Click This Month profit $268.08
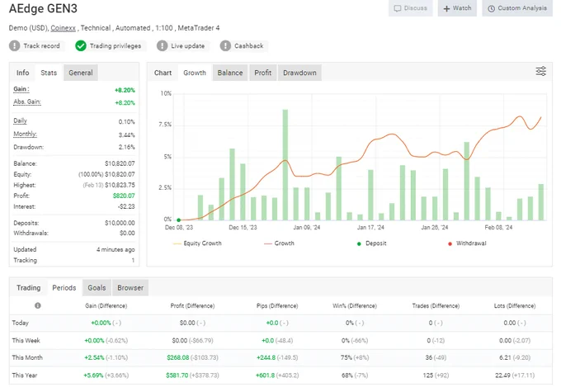 pos(178,357)
